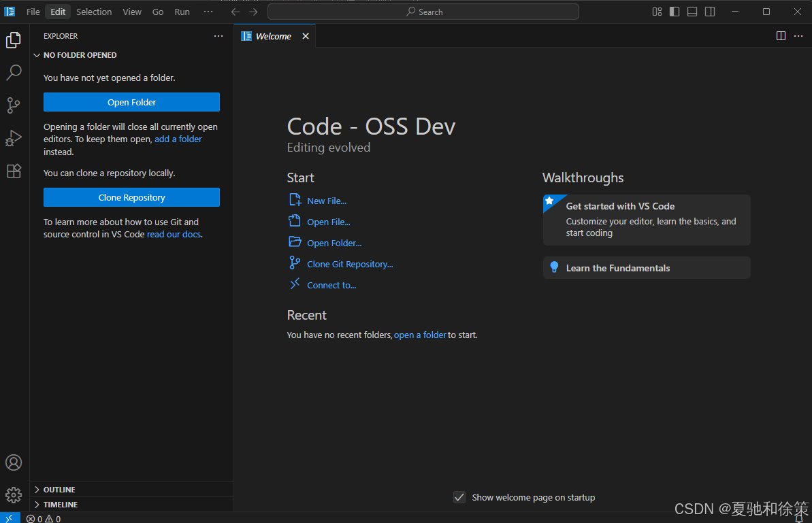Screen dimensions: 812x523
Task: Maximize the VS Code window
Action: pyautogui.click(x=766, y=12)
